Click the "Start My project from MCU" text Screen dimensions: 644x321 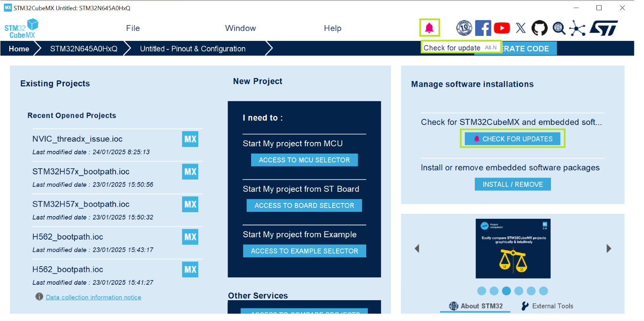point(293,144)
